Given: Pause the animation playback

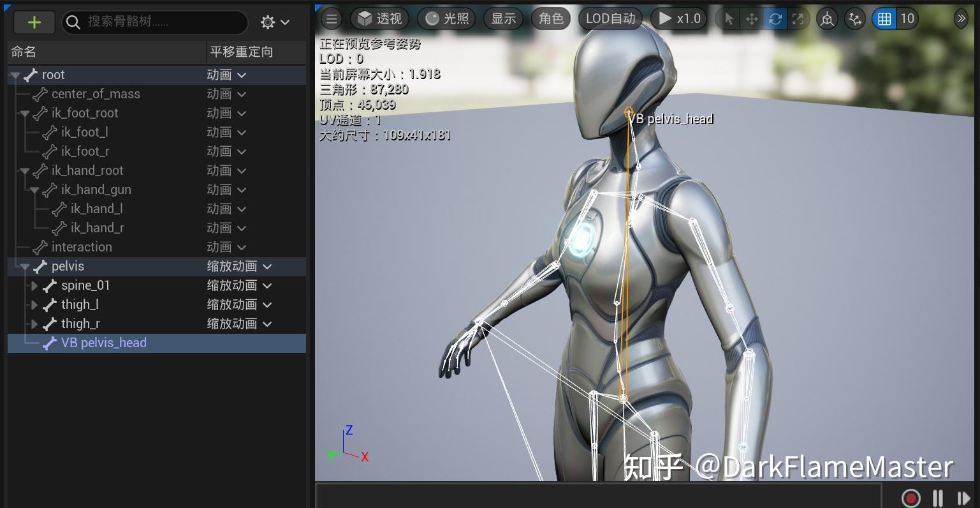Looking at the screenshot, I should [937, 498].
